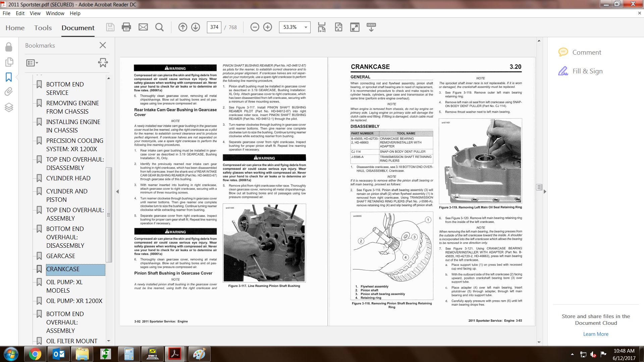Collapse the right tools pane arrow

click(x=545, y=191)
